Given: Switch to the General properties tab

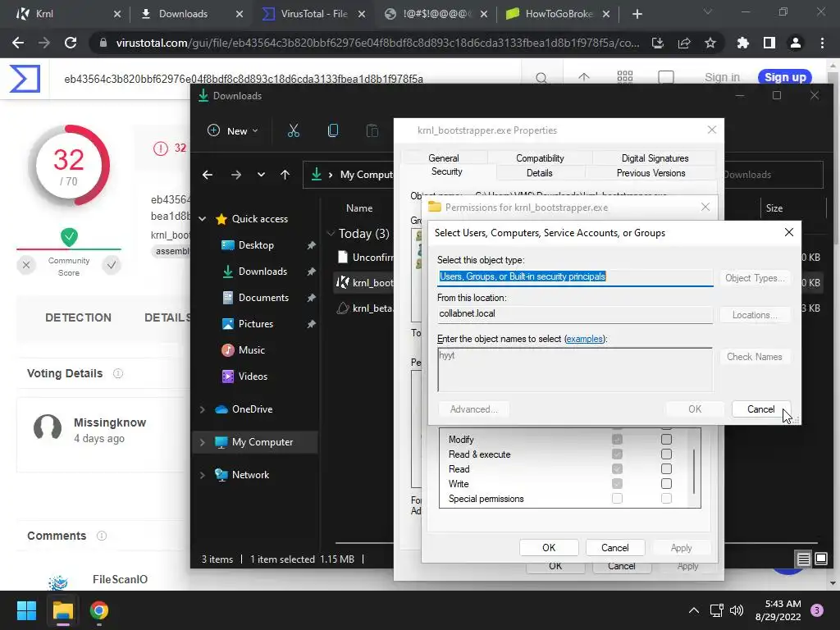Looking at the screenshot, I should pos(443,158).
